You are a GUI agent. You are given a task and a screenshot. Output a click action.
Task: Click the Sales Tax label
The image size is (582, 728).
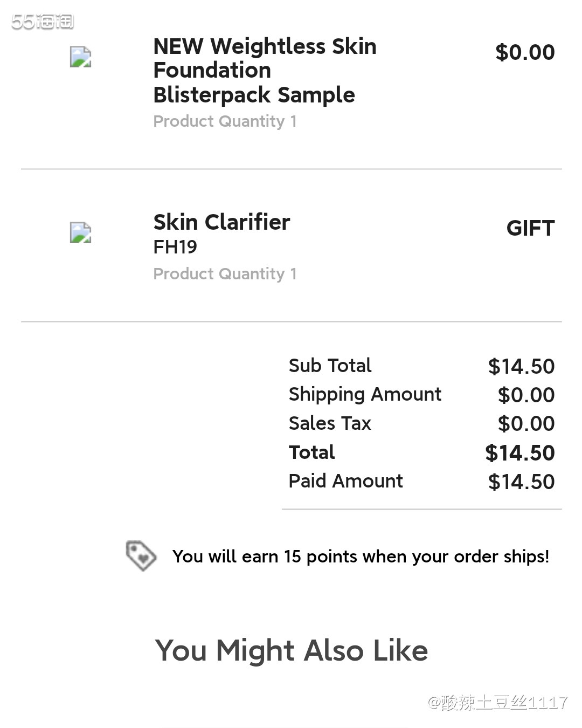coord(330,423)
